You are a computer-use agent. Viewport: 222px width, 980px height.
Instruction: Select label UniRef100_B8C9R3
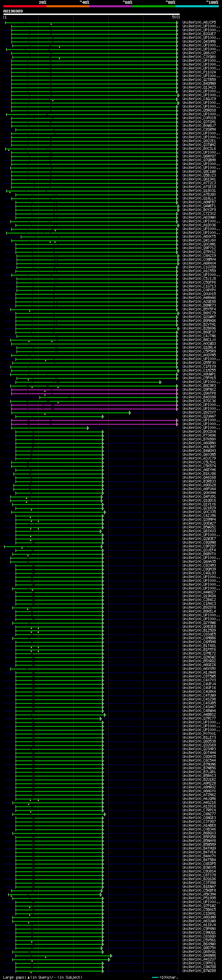[199, 386]
